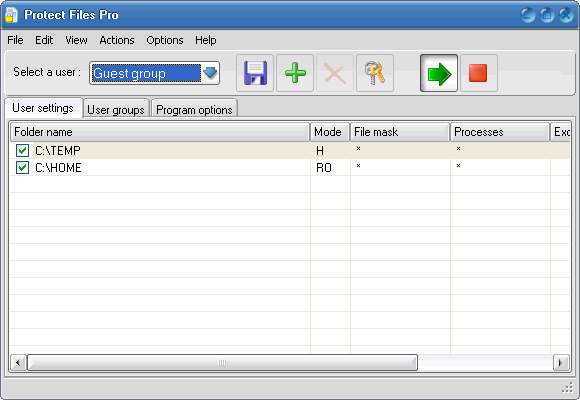
Task: Click the Save floppy disk icon
Action: pyautogui.click(x=255, y=73)
